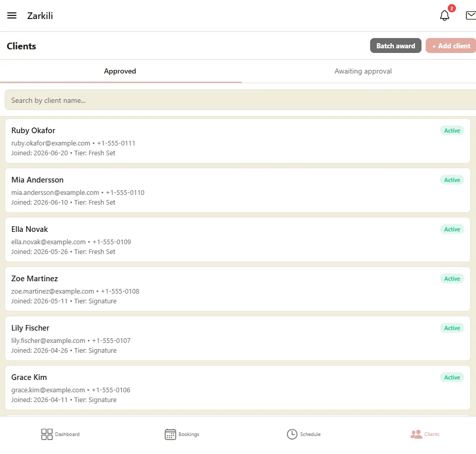Click mia.andersson@example.com email text
The image size is (476, 454).
pos(55,192)
